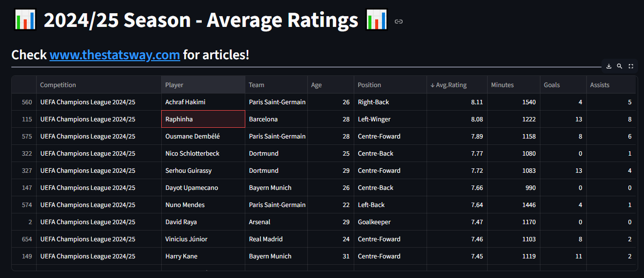Click the 1446 minutes cell

(x=514, y=205)
